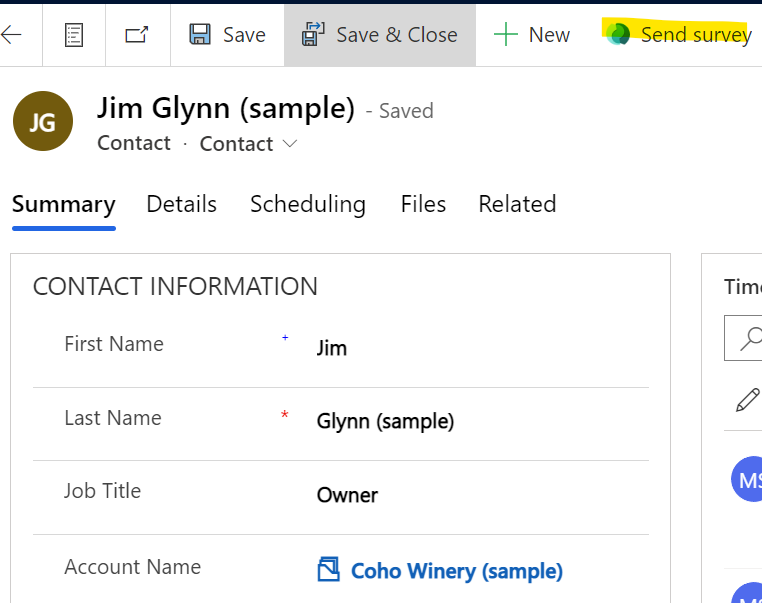Image resolution: width=762 pixels, height=603 pixels.
Task: Click the timeline pencil note icon
Action: click(747, 401)
